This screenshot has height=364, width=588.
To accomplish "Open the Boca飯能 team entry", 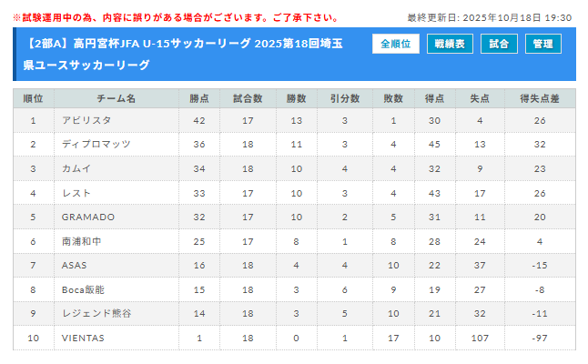I will (84, 289).
